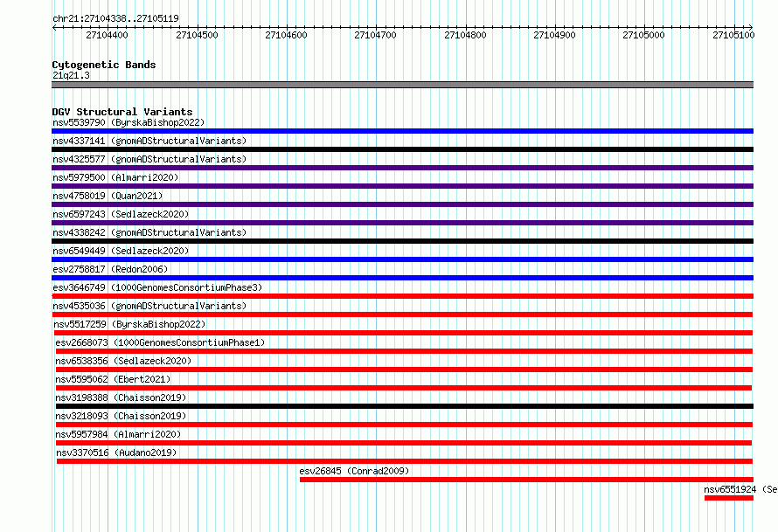The height and width of the screenshot is (532, 778).
Task: Open the esv2758817 (Redon2006) variant label
Action: [x=110, y=269]
